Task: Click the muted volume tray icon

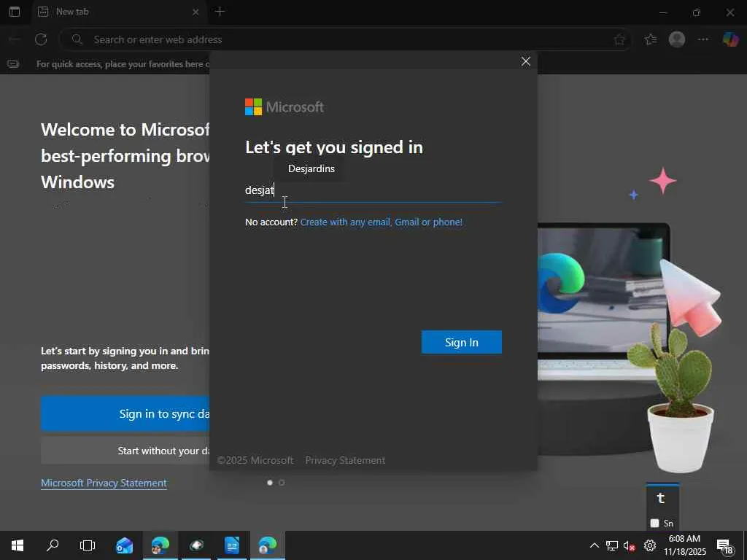Action: (x=630, y=545)
